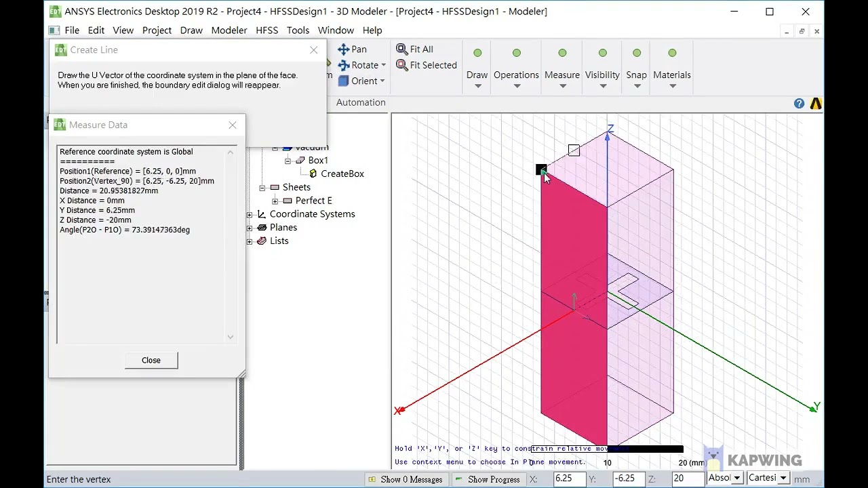The width and height of the screenshot is (868, 488).
Task: Click the Show Progress bar icon
Action: click(x=459, y=479)
